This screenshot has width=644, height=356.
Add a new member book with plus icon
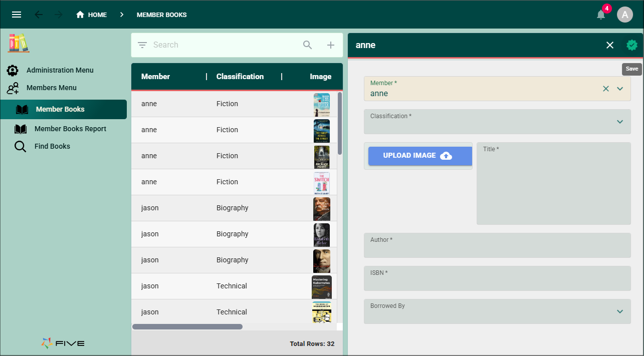(x=331, y=45)
